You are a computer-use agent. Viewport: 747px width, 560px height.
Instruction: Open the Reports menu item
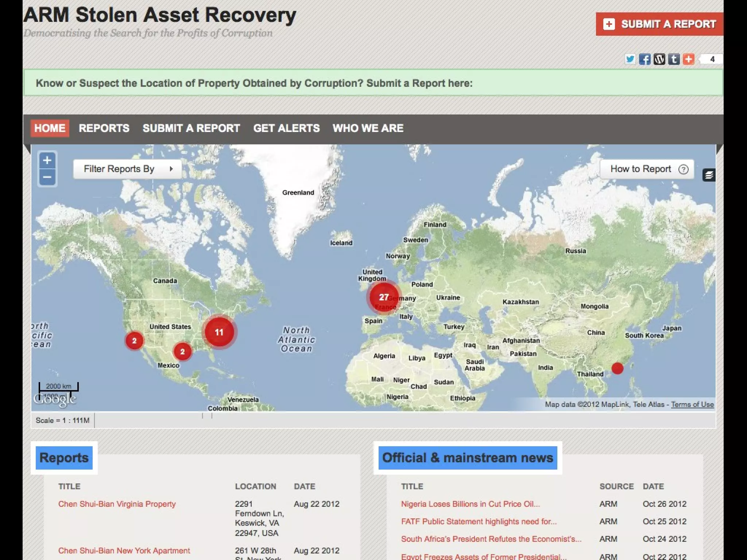[x=104, y=128]
